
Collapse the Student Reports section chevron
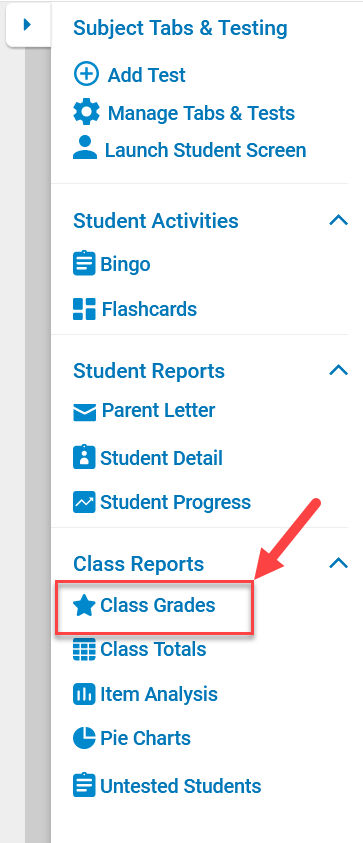point(338,370)
